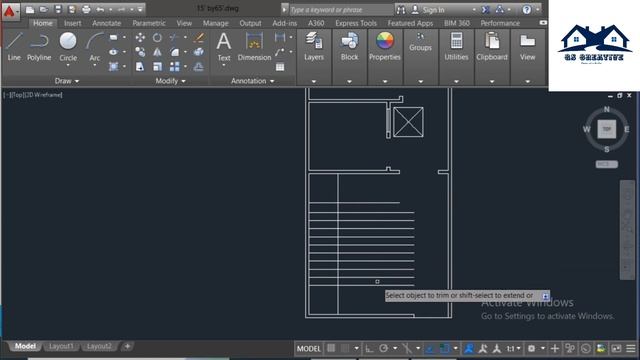Switch to Layout1 tab

coord(61,346)
